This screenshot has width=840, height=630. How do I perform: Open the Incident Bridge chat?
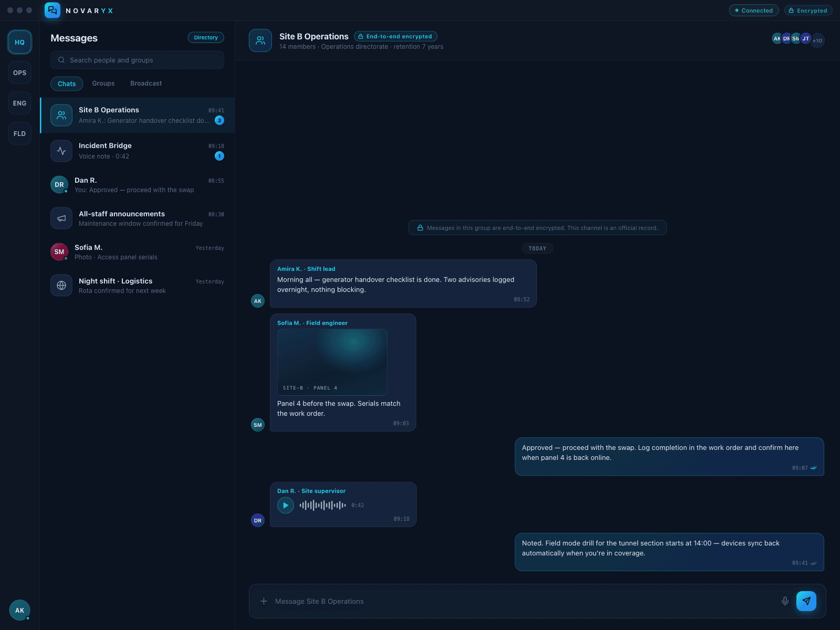[138, 151]
